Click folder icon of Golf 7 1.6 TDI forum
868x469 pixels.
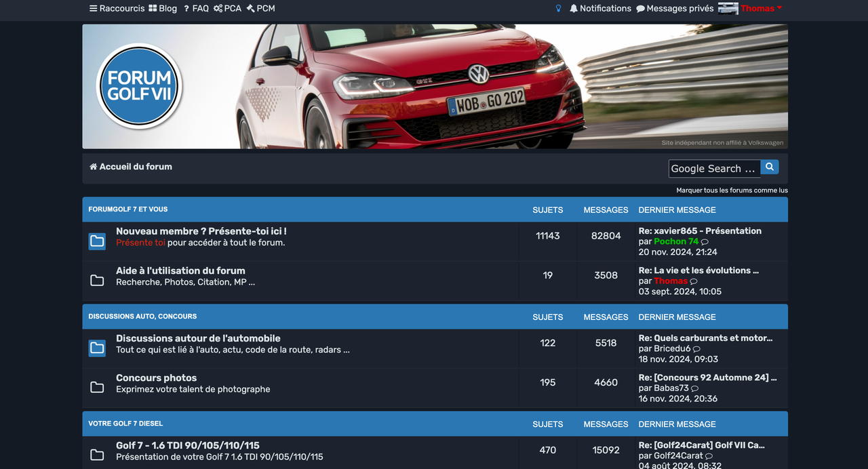click(97, 455)
